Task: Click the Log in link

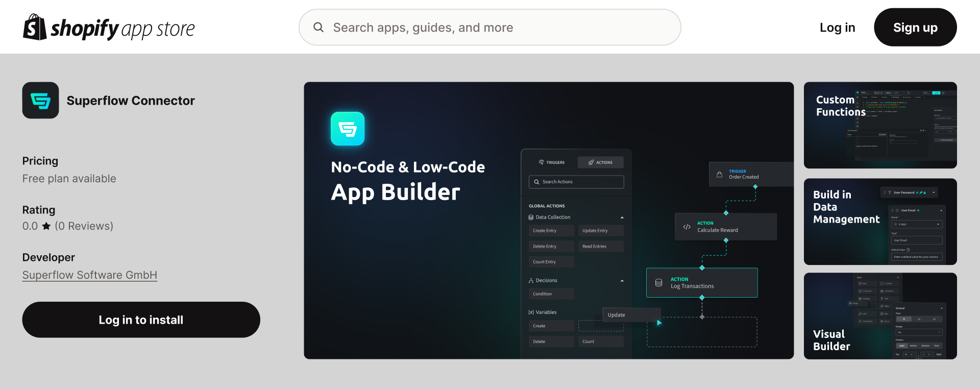Action: (x=837, y=28)
